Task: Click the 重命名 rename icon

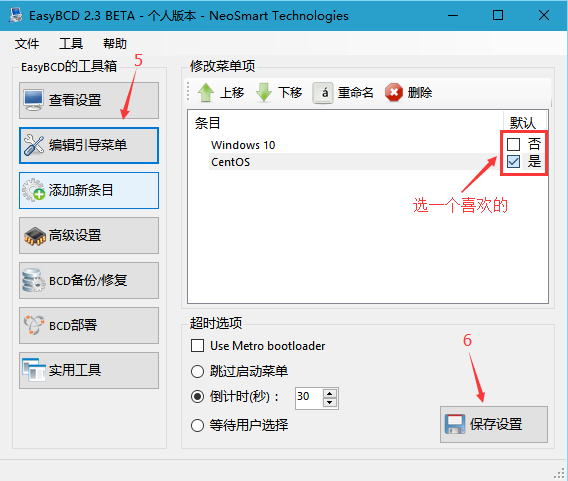Action: [x=323, y=93]
